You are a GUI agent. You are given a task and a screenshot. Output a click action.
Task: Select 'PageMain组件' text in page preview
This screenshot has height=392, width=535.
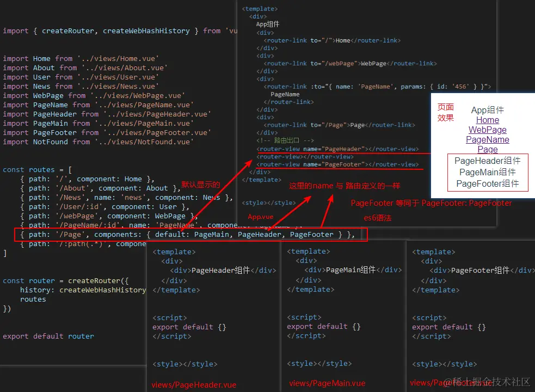point(488,172)
